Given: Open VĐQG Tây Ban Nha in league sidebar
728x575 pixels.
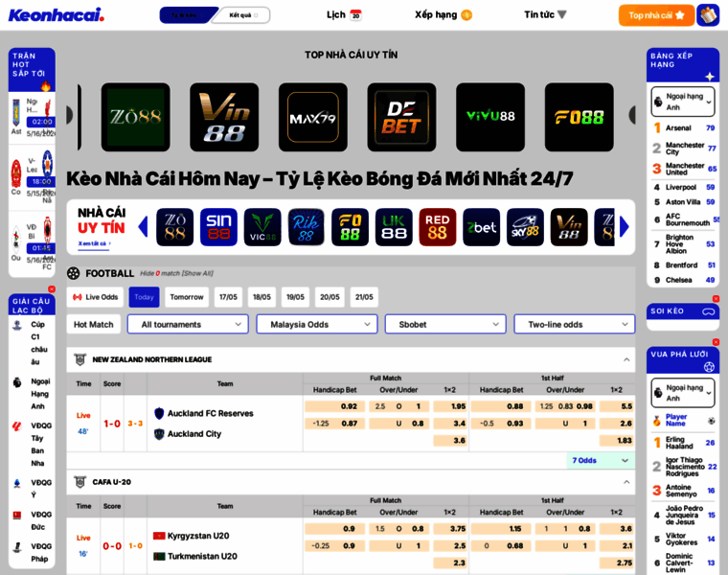Looking at the screenshot, I should click(x=32, y=444).
